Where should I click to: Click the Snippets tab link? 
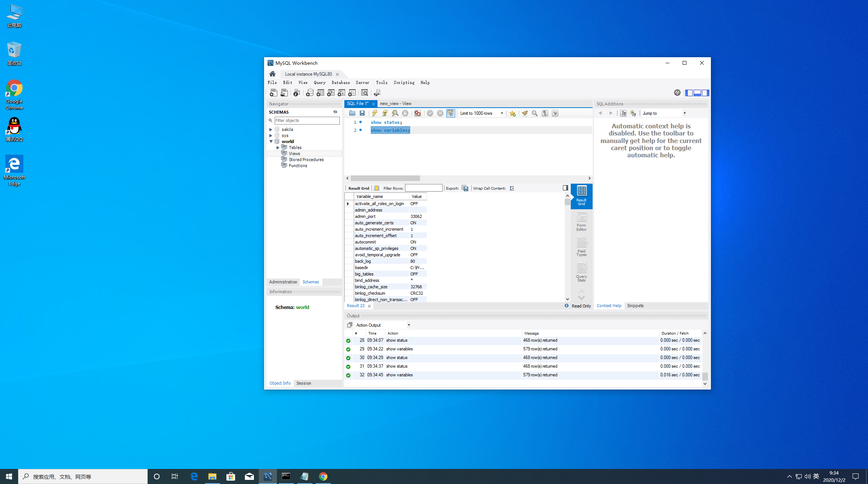tap(635, 306)
